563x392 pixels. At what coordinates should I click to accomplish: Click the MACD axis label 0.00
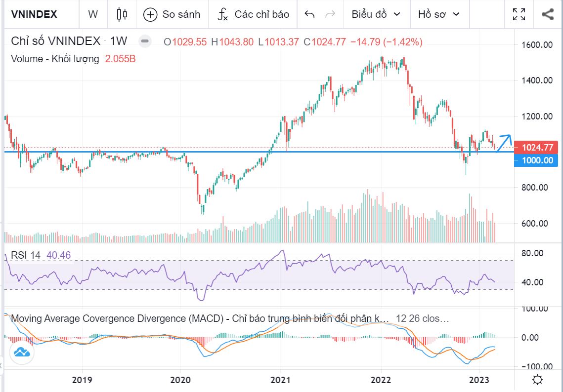(530, 338)
